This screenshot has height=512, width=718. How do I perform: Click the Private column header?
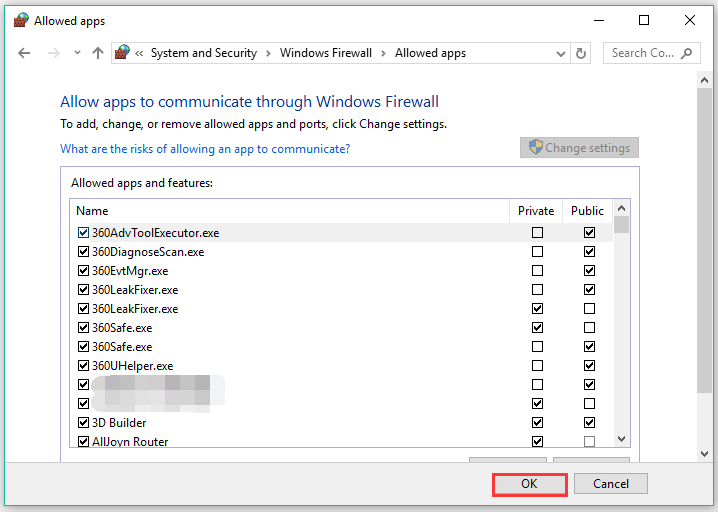coord(536,211)
